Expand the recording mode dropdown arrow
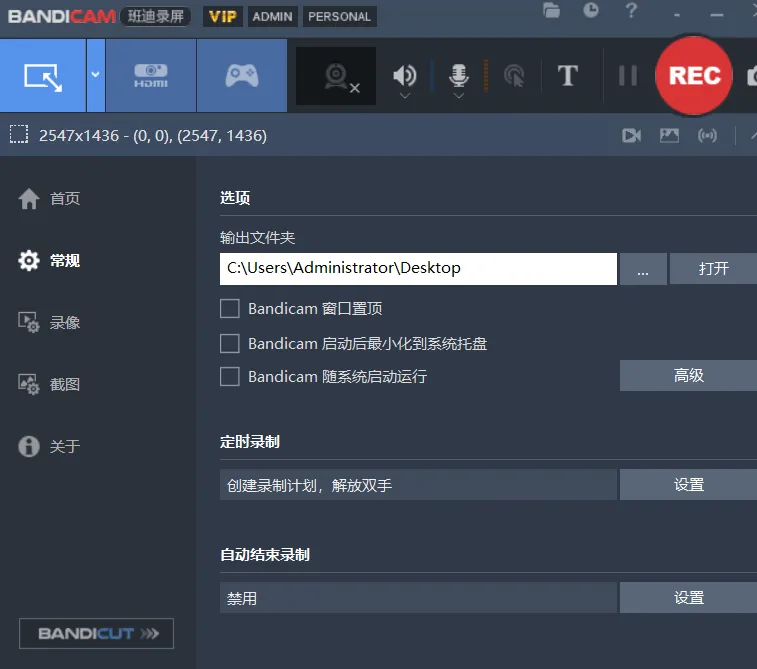Image resolution: width=757 pixels, height=669 pixels. [x=96, y=75]
